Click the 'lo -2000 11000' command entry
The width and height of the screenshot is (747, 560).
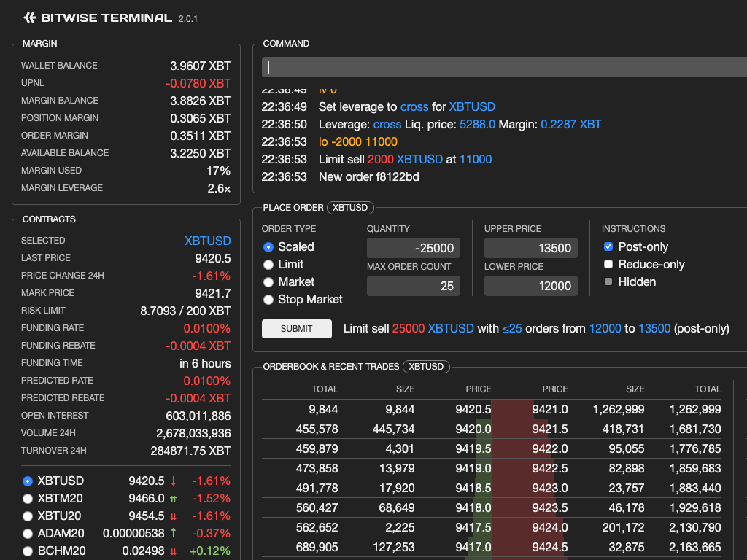click(357, 142)
